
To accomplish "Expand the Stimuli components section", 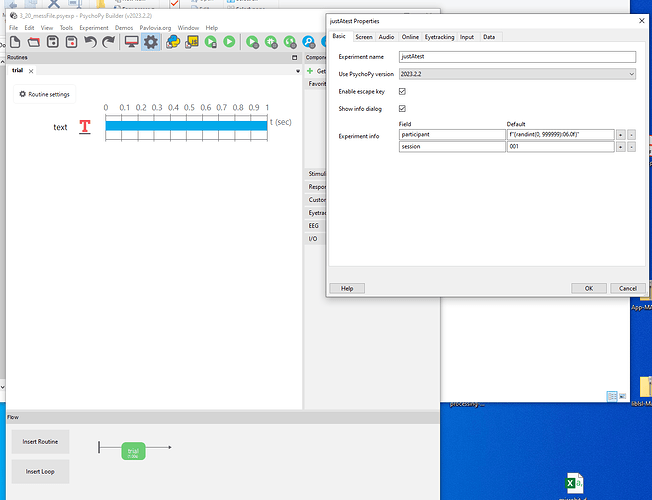I will (316, 173).
